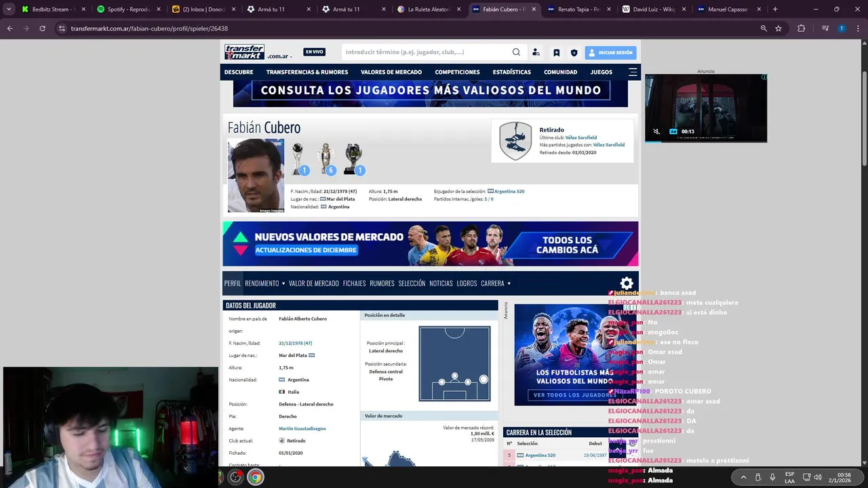Select the Valor de Mercado tab
This screenshot has height=488, width=868.
point(314,283)
